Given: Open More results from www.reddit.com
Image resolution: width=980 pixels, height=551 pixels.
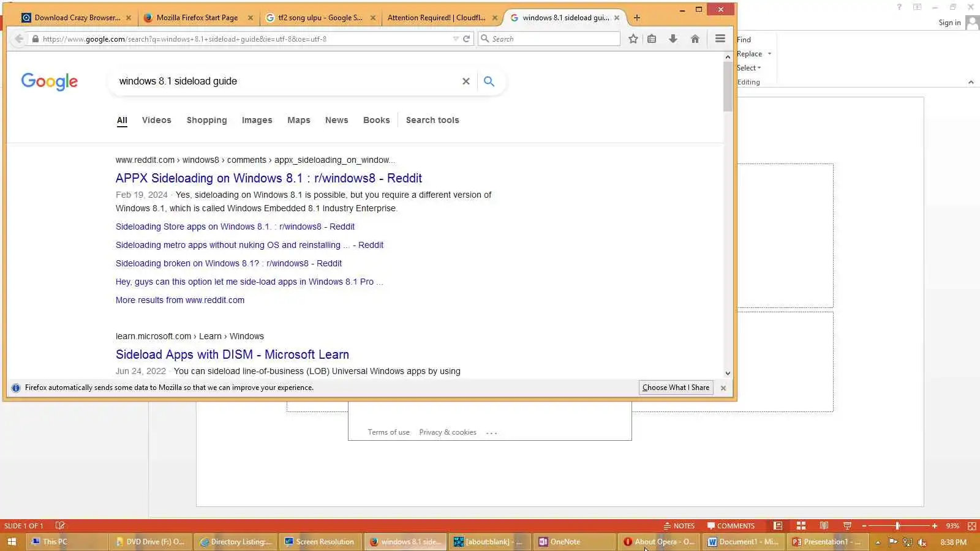Looking at the screenshot, I should (x=180, y=300).
